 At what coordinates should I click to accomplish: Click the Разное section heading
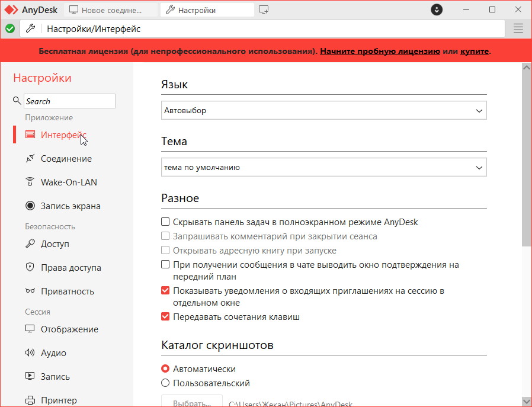180,198
